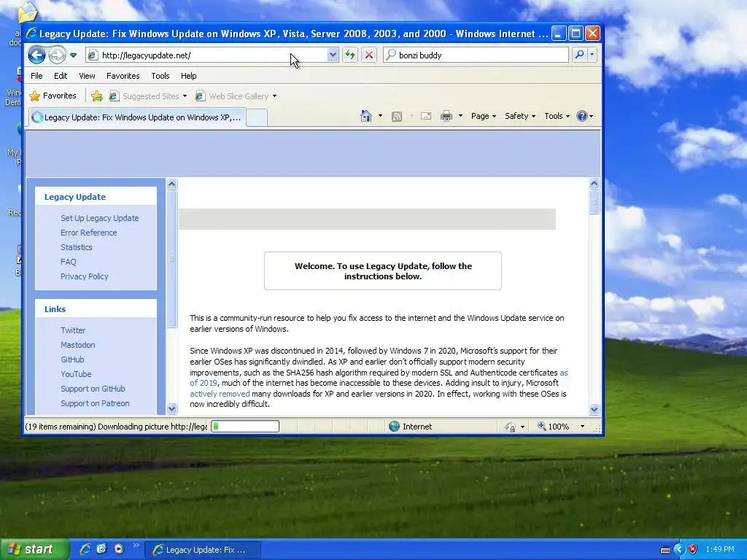This screenshot has width=747, height=560.
Task: Open search provider dropdown arrow
Action: [592, 55]
